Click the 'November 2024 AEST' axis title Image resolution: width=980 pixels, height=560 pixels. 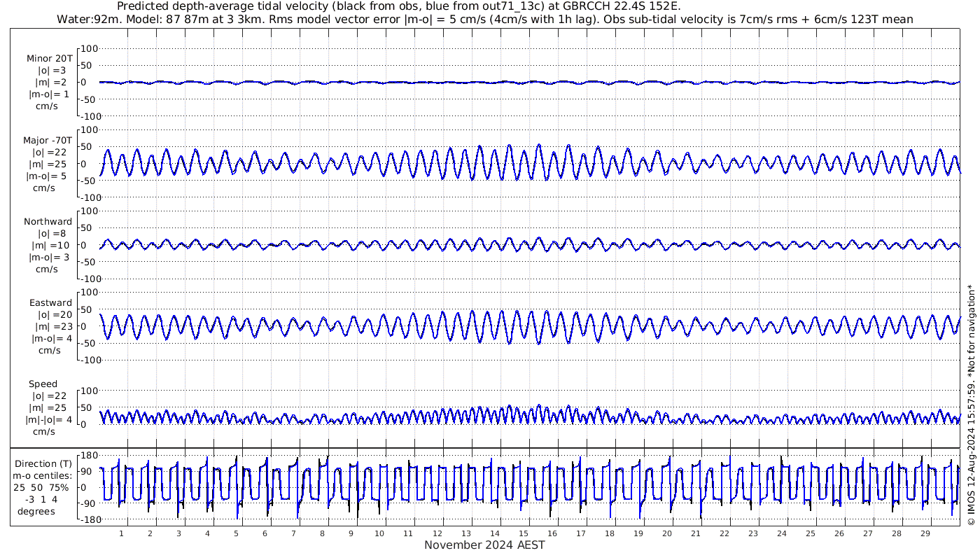coord(484,545)
